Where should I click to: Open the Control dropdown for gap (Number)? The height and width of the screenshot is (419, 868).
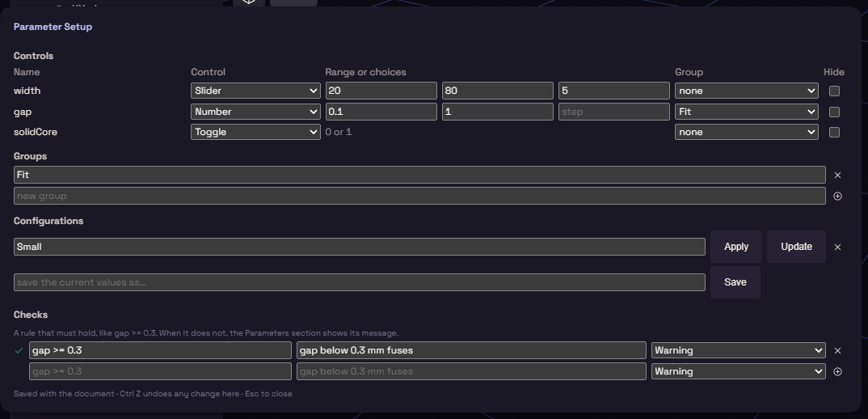[x=255, y=112]
